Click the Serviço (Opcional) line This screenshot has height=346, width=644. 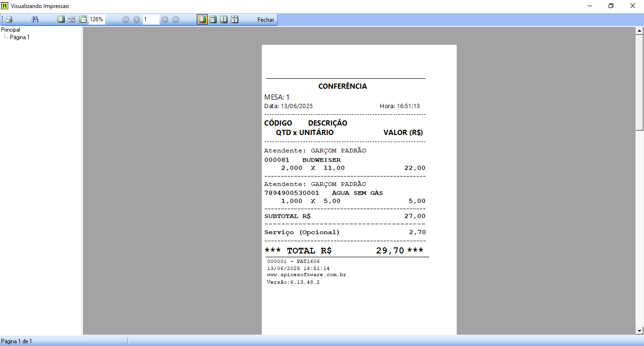[x=302, y=232]
